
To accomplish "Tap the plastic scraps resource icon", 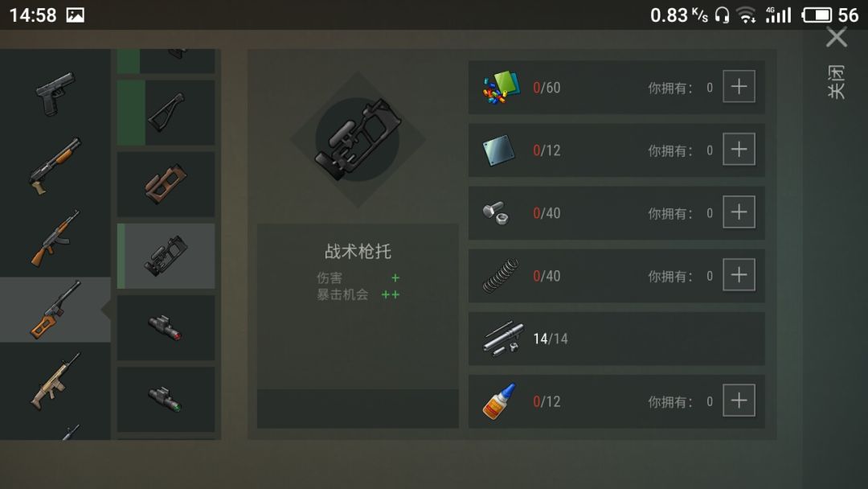I will coord(501,88).
